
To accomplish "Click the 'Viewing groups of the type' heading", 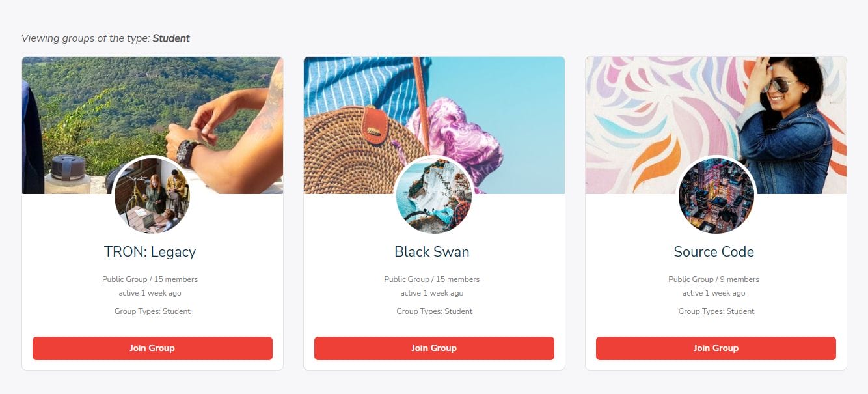I will 105,38.
